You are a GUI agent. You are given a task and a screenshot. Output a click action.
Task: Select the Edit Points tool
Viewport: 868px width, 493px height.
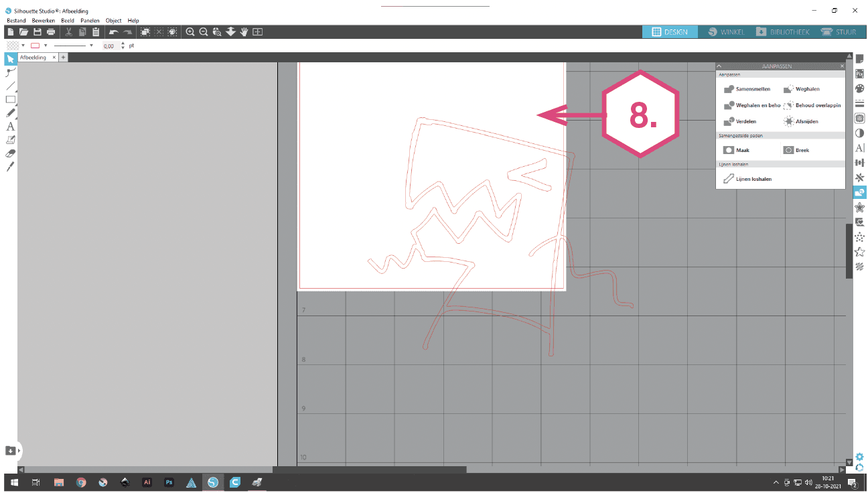point(11,72)
